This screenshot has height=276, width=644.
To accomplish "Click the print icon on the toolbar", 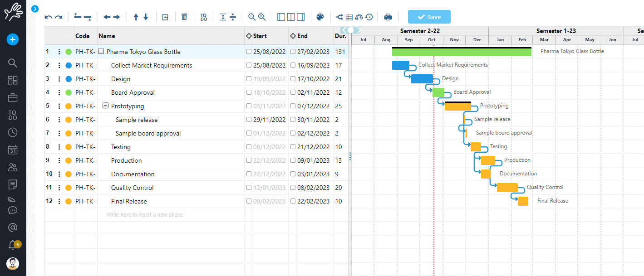I will 388,17.
